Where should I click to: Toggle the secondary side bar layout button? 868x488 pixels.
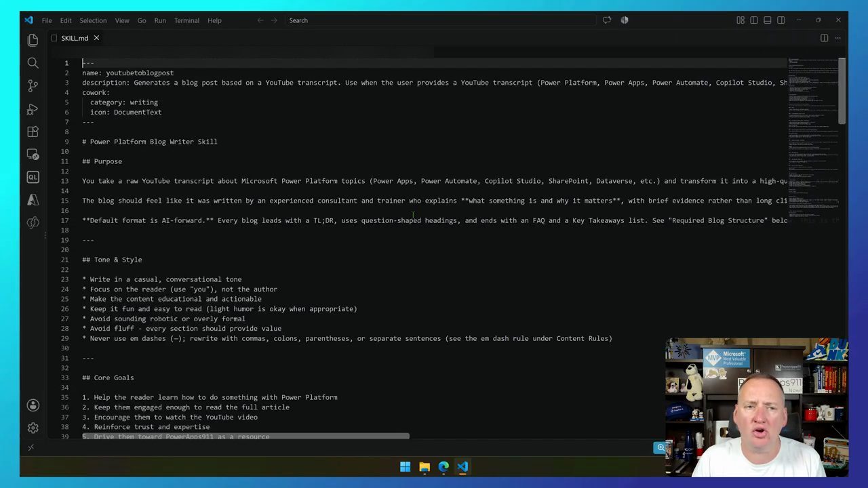tap(781, 20)
